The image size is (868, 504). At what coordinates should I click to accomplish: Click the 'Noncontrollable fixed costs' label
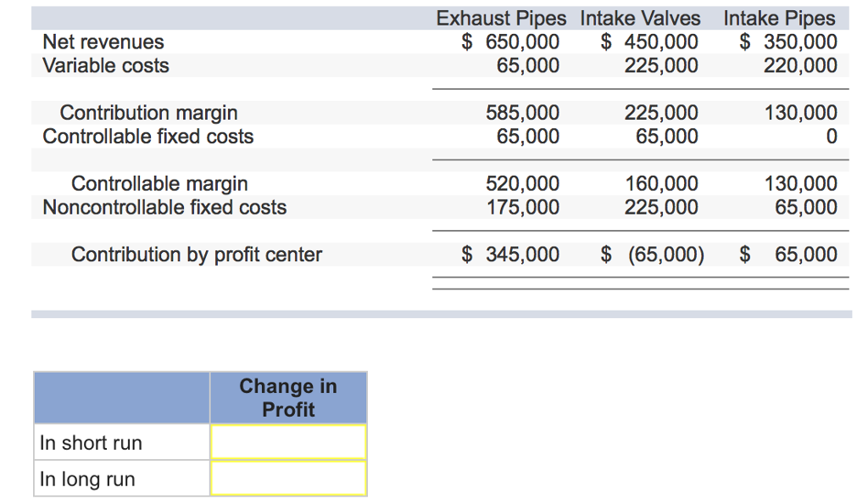164,207
